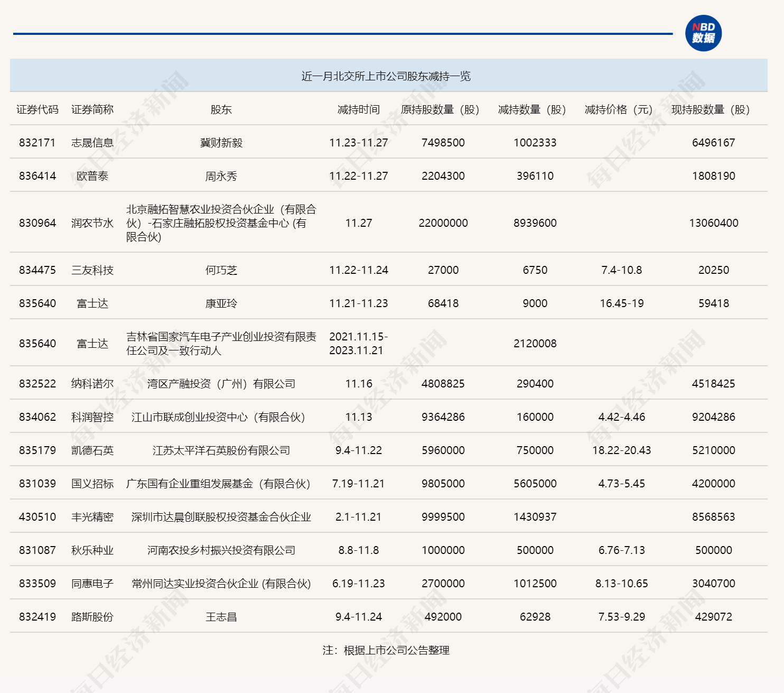Image resolution: width=784 pixels, height=693 pixels.
Task: Select security code 833509
Action: pyautogui.click(x=38, y=584)
